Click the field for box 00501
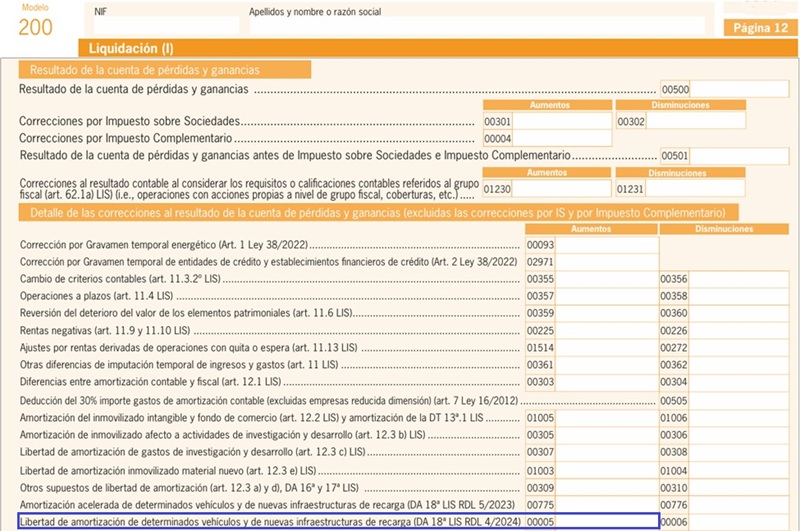 (739, 156)
